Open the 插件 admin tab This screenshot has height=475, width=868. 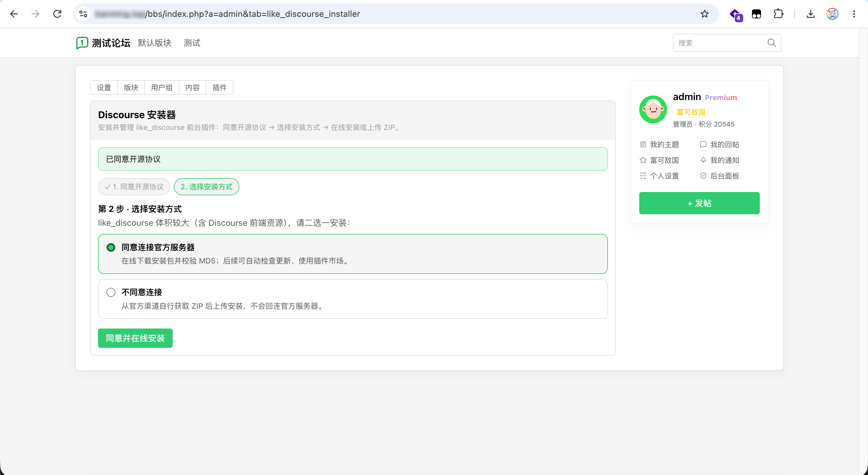coord(220,88)
